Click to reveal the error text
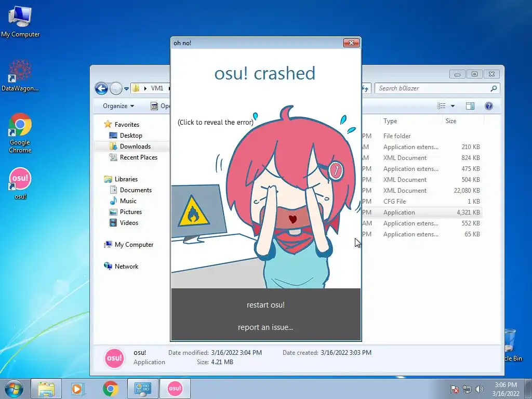The width and height of the screenshot is (532, 399). tap(216, 122)
